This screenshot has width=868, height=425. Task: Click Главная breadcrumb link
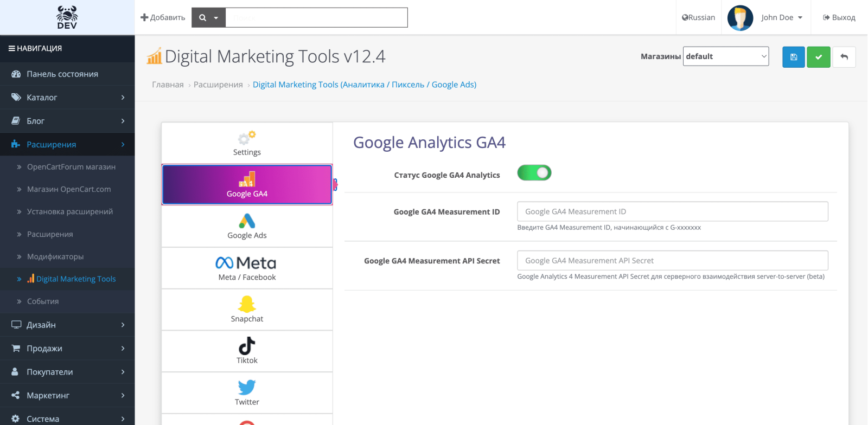(168, 85)
